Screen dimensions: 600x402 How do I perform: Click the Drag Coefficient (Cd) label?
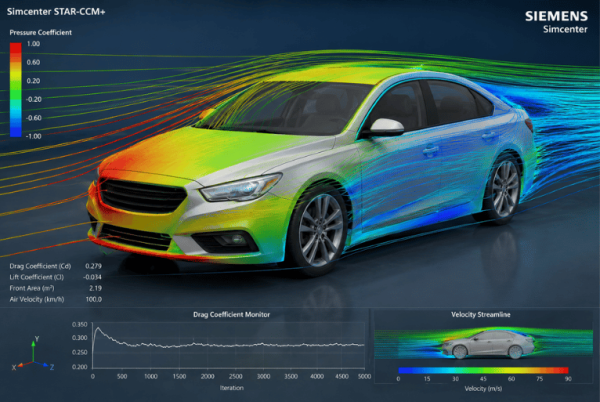click(x=40, y=266)
